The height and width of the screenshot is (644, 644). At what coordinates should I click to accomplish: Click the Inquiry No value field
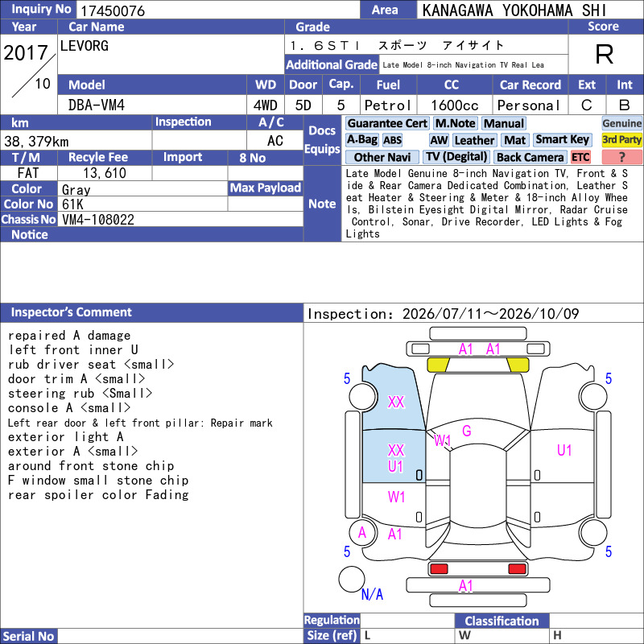pyautogui.click(x=217, y=10)
